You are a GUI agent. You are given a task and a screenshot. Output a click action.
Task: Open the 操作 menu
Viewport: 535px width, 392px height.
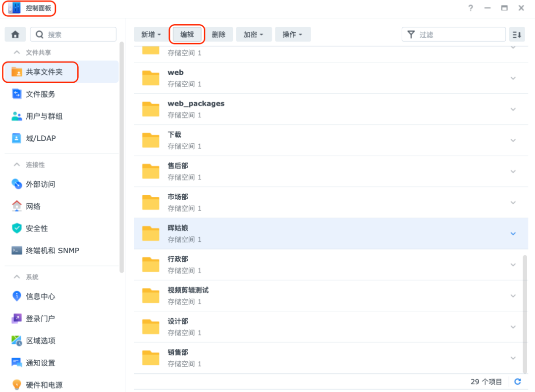pos(293,34)
